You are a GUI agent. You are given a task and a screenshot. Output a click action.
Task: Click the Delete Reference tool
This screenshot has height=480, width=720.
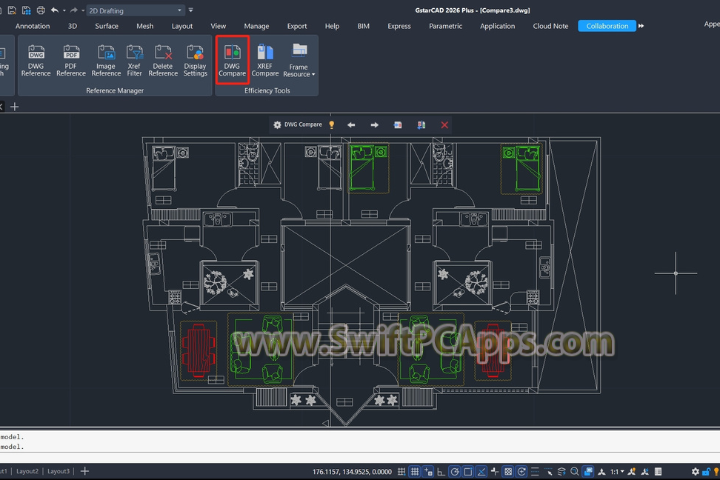(163, 61)
